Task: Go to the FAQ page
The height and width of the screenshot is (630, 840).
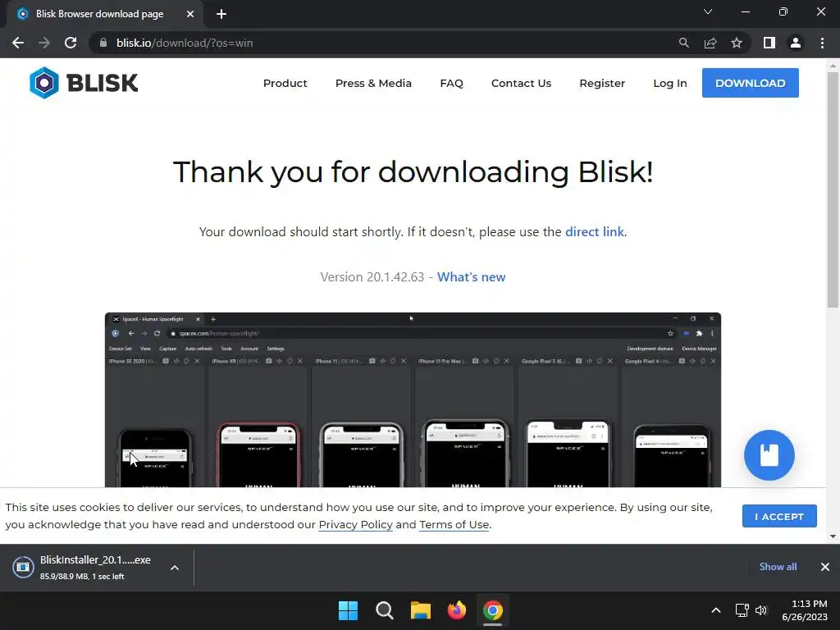Action: tap(452, 83)
